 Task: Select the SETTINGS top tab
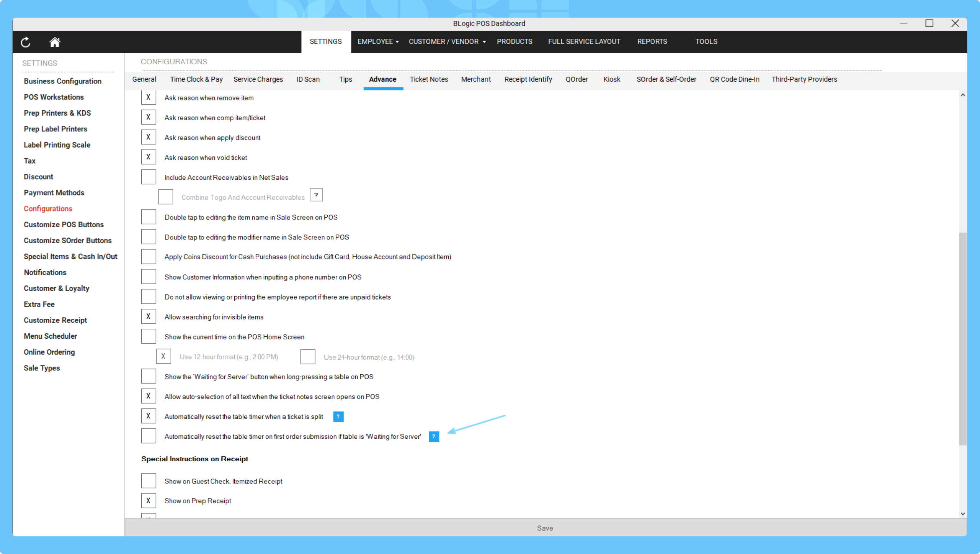326,41
